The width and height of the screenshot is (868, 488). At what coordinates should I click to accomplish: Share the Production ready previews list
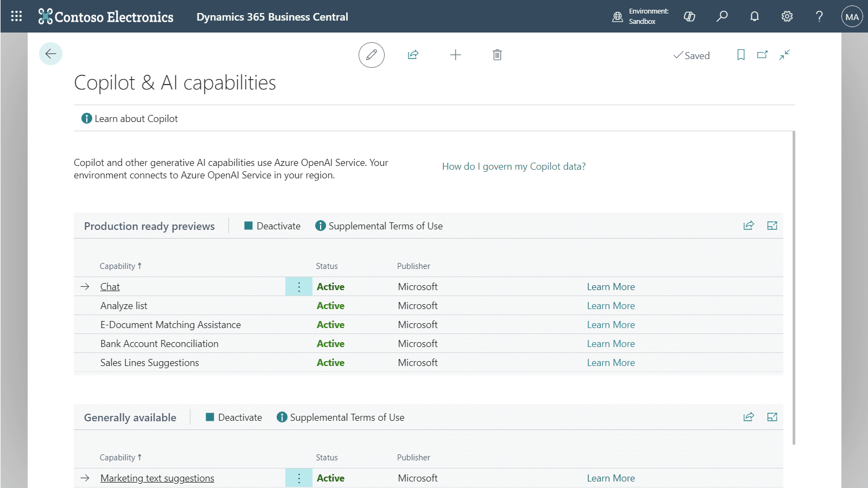749,226
